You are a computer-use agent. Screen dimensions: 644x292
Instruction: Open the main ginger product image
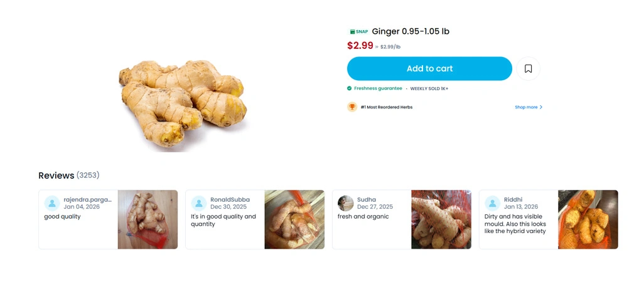point(183,103)
